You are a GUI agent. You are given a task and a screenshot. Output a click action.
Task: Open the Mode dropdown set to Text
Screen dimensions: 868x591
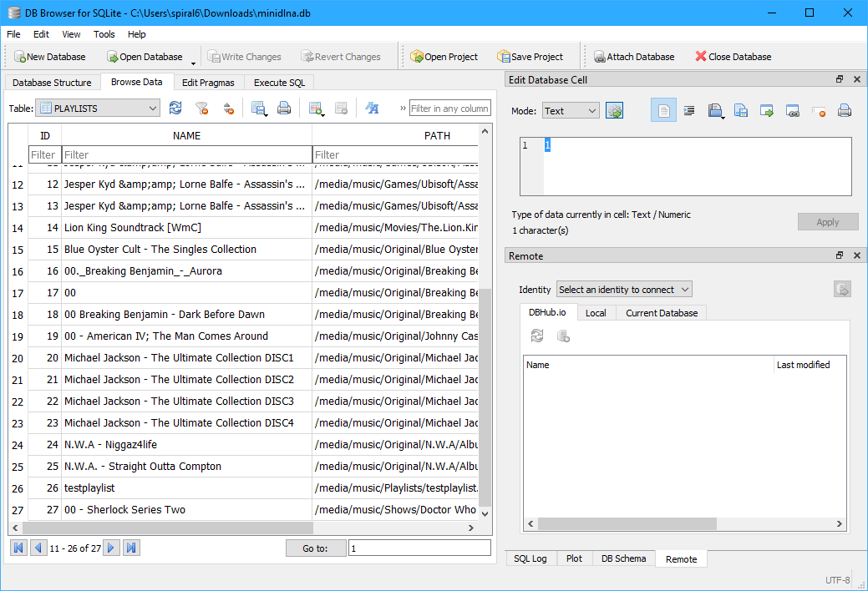point(571,111)
